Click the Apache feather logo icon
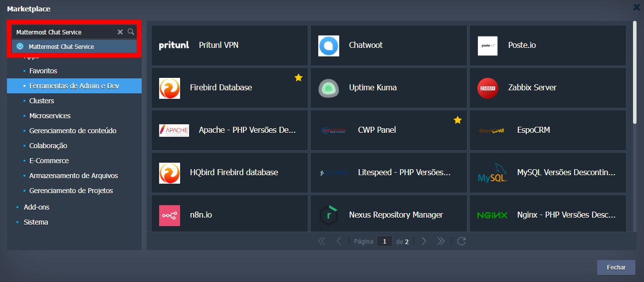644x282 pixels. 174,130
